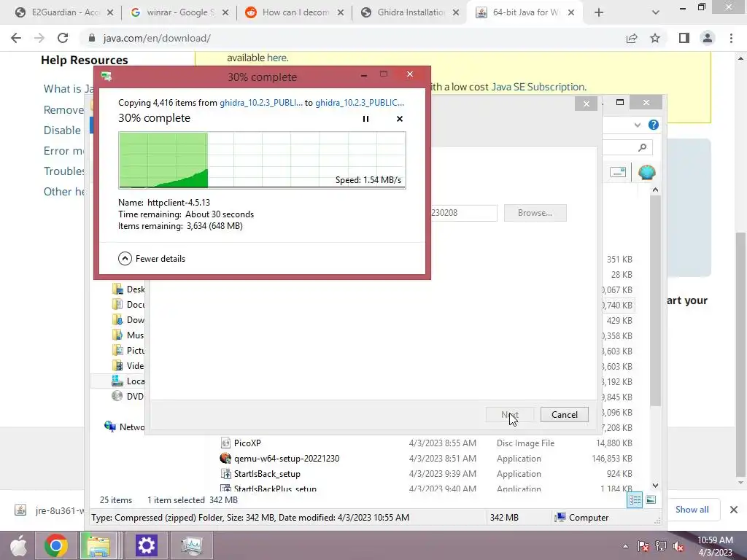Switch to the Ghidra Installation tab

410,12
